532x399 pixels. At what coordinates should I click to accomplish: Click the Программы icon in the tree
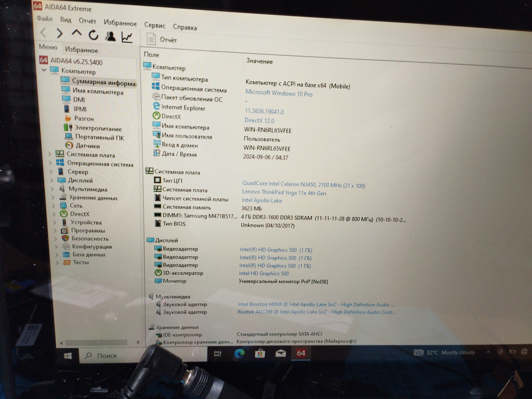pyautogui.click(x=65, y=231)
